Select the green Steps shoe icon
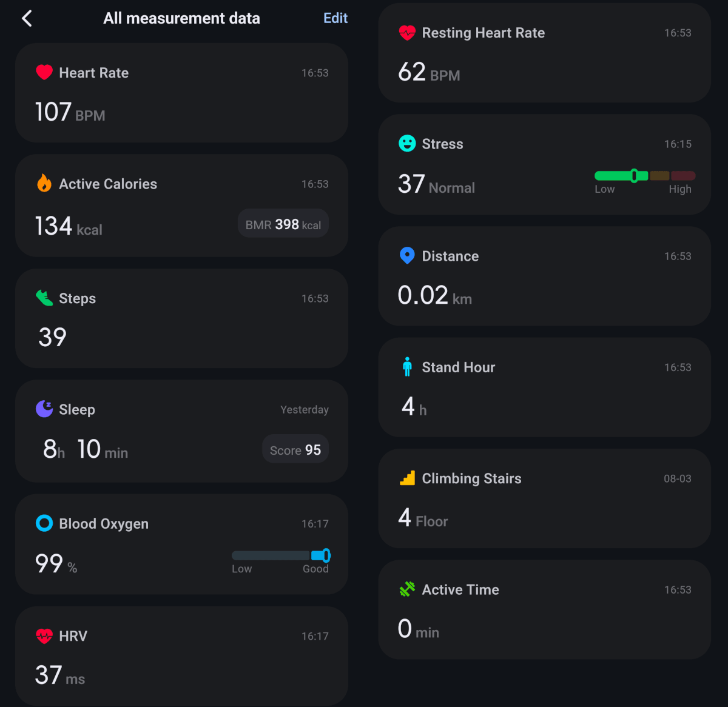 [44, 298]
